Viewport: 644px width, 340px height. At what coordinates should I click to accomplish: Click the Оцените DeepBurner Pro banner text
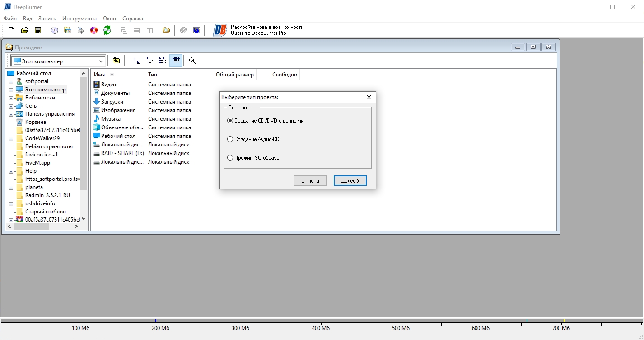coord(258,33)
